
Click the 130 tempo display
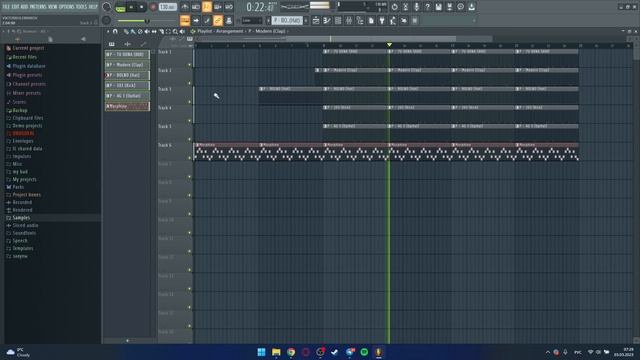pyautogui.click(x=168, y=7)
